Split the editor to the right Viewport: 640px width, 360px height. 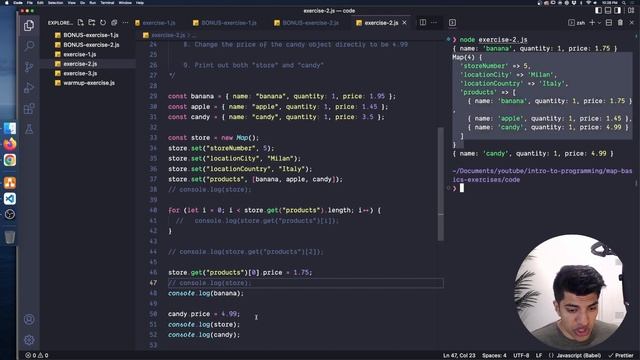pos(423,22)
